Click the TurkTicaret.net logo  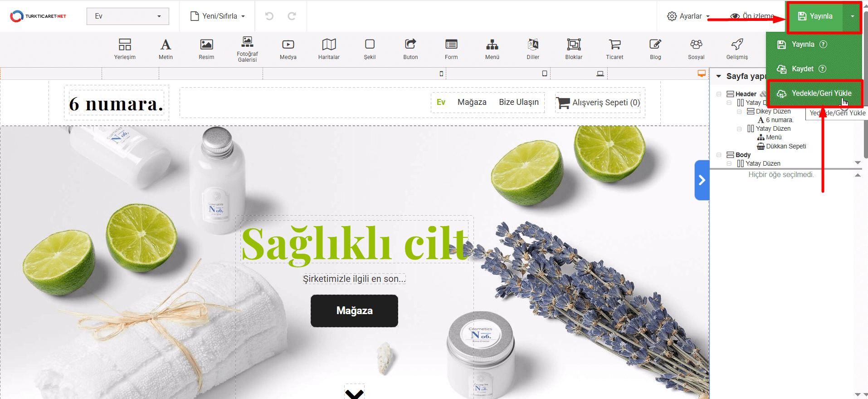[38, 16]
